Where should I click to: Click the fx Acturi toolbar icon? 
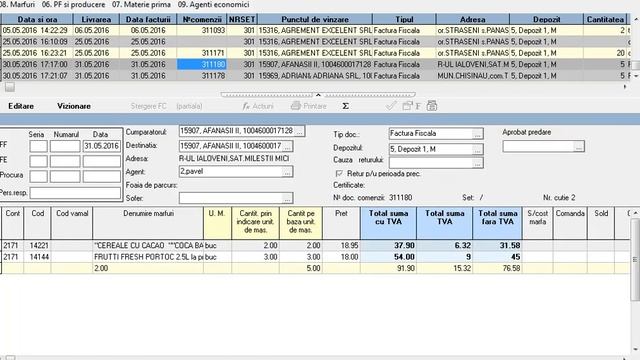click(x=258, y=106)
